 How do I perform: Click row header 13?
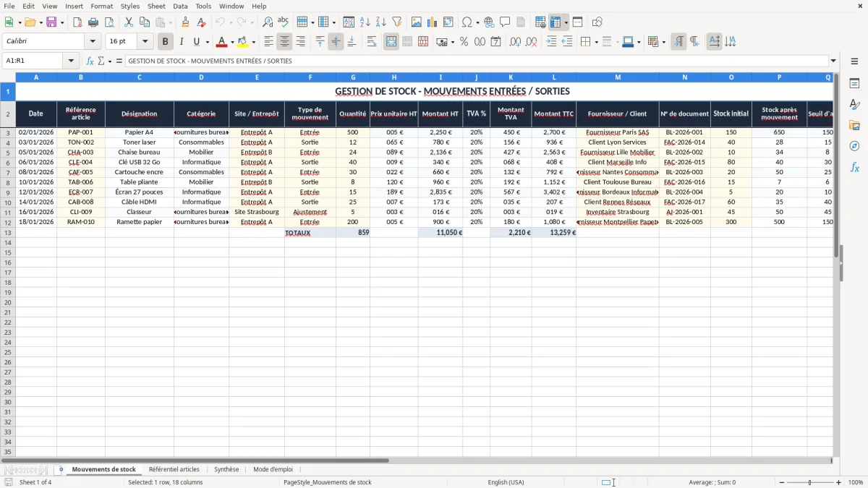(8, 233)
